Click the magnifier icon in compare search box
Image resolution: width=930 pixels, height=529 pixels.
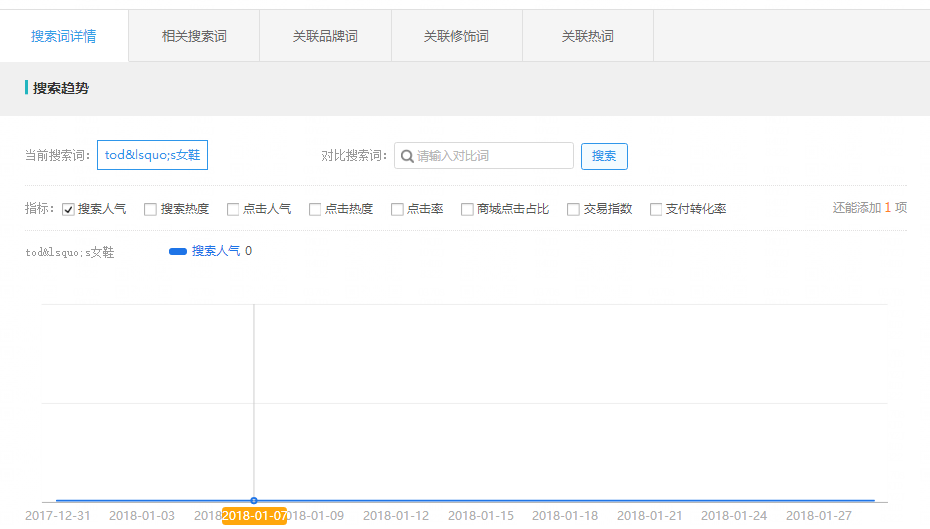click(x=407, y=156)
